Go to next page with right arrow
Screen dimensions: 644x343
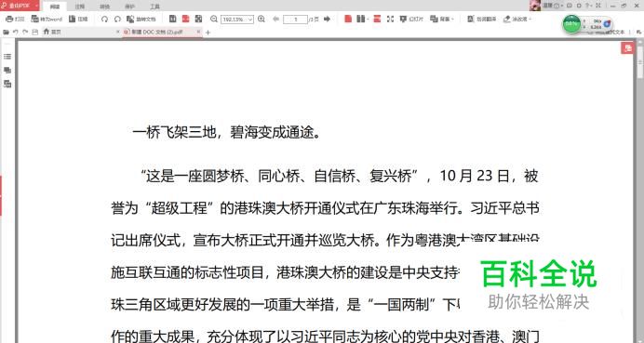[327, 19]
